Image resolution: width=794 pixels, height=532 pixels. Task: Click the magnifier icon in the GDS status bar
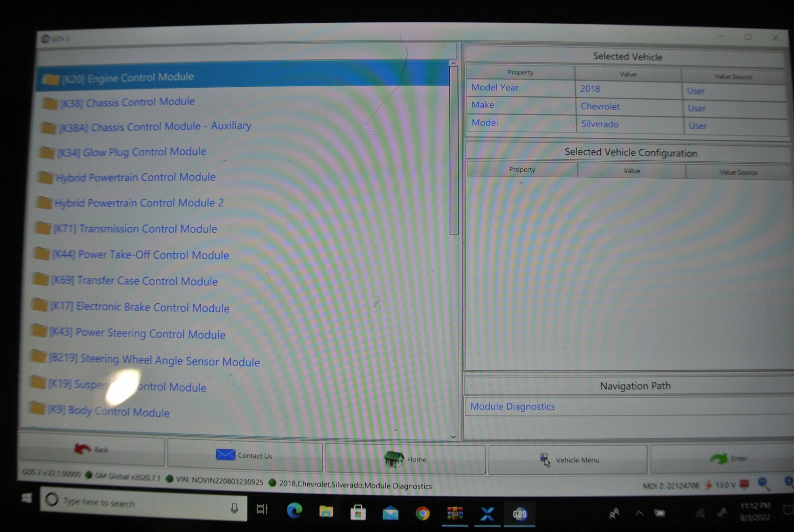[x=764, y=484]
